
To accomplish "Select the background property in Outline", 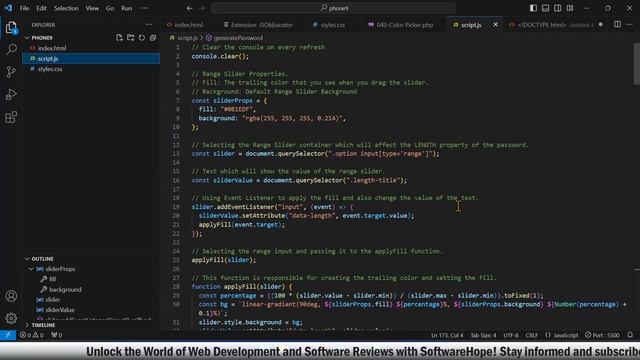I will click(x=65, y=289).
